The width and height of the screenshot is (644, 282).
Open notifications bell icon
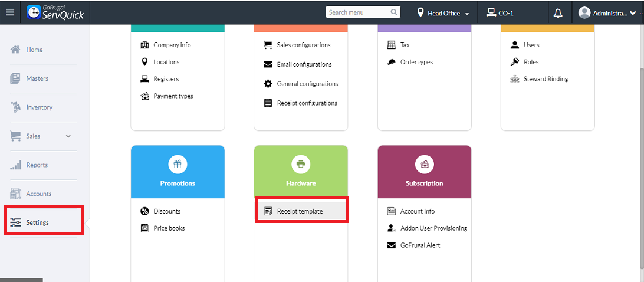(x=558, y=13)
